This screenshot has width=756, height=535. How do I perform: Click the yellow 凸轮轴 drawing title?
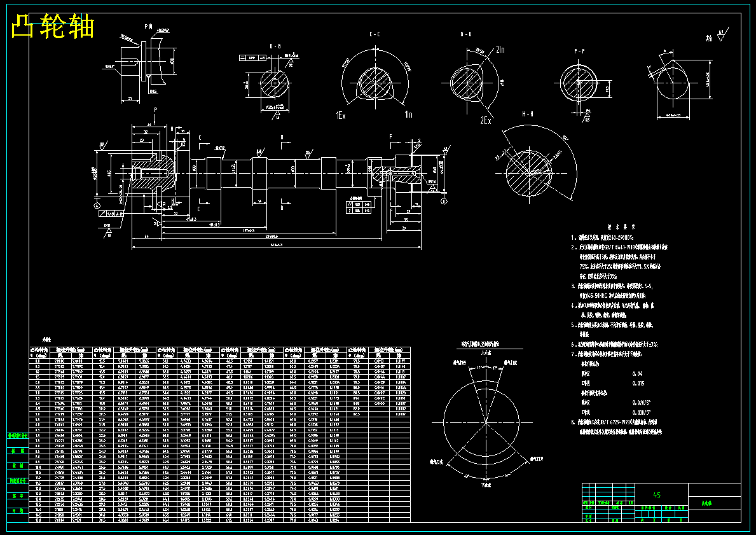52,25
